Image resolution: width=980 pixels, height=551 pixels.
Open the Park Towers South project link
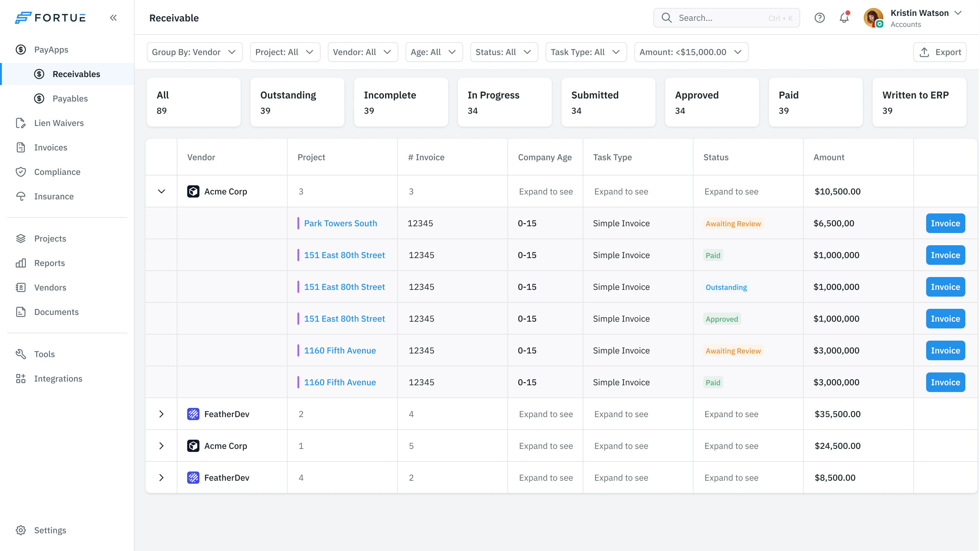tap(340, 223)
